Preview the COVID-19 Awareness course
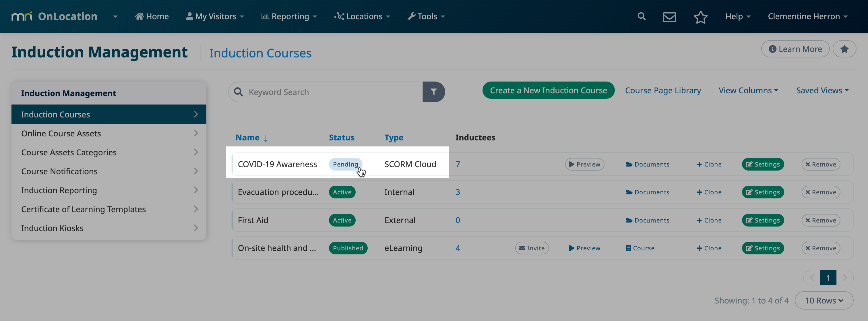 pyautogui.click(x=585, y=164)
